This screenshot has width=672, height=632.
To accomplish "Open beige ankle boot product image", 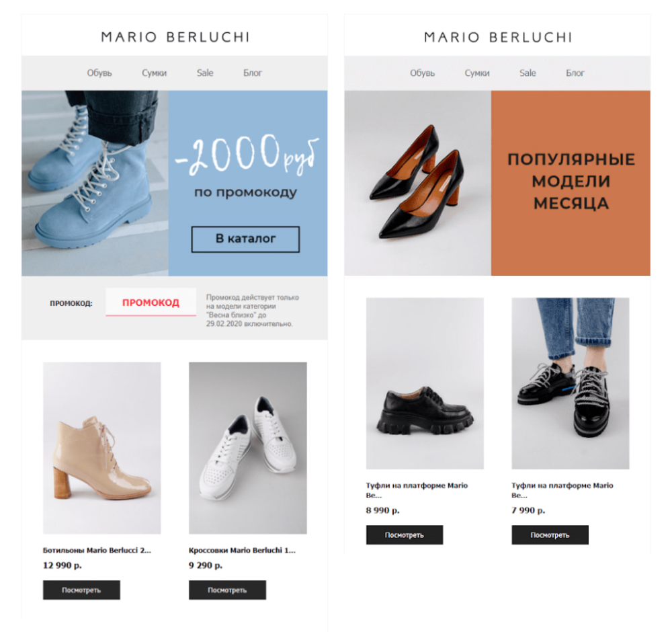I will (102, 448).
